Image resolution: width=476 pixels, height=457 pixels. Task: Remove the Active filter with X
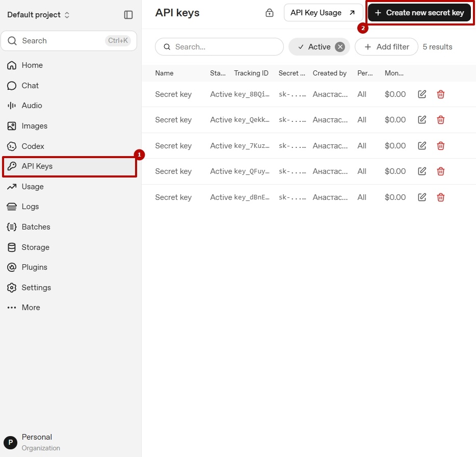pos(340,47)
